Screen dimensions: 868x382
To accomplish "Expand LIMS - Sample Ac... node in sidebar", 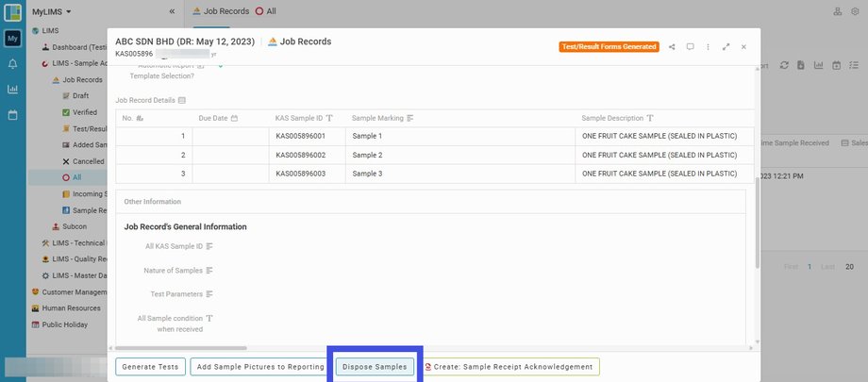I will (x=75, y=64).
